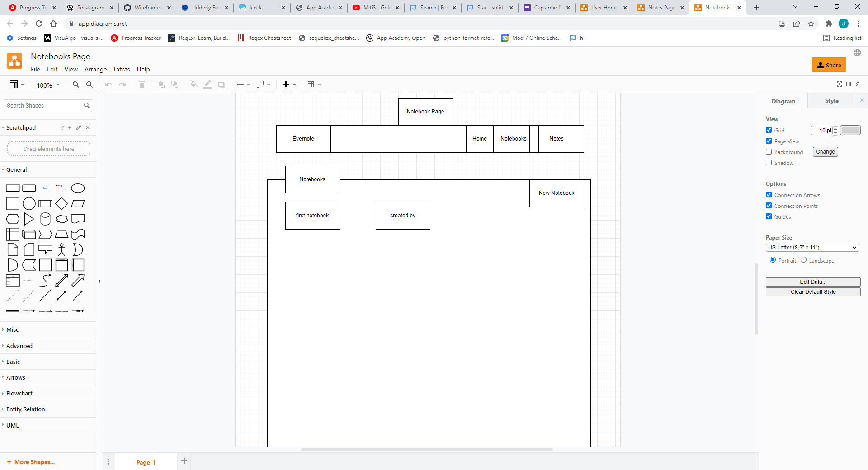Open the File menu

tap(35, 69)
